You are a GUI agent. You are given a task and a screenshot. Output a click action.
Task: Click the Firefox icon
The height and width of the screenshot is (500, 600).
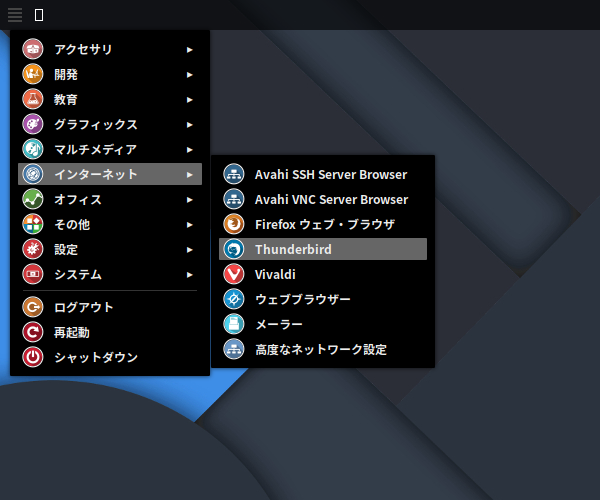234,224
